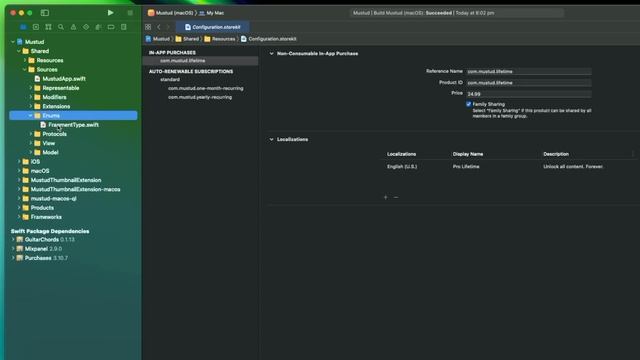
Task: Collapse the Sources folder
Action: [x=25, y=69]
